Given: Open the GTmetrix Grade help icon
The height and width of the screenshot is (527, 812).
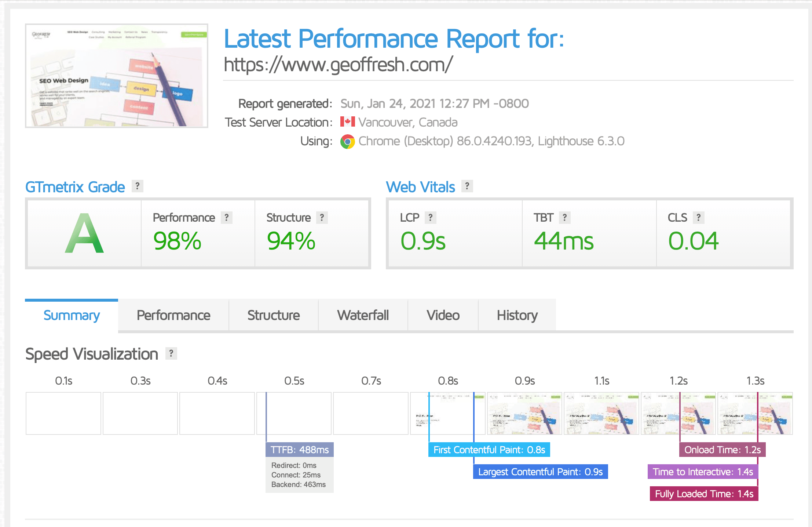Looking at the screenshot, I should point(138,186).
